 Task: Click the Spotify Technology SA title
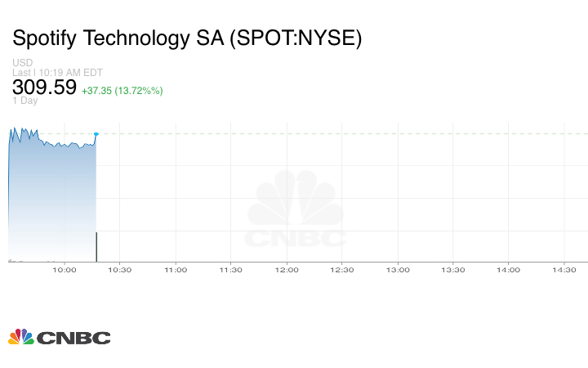(x=187, y=38)
